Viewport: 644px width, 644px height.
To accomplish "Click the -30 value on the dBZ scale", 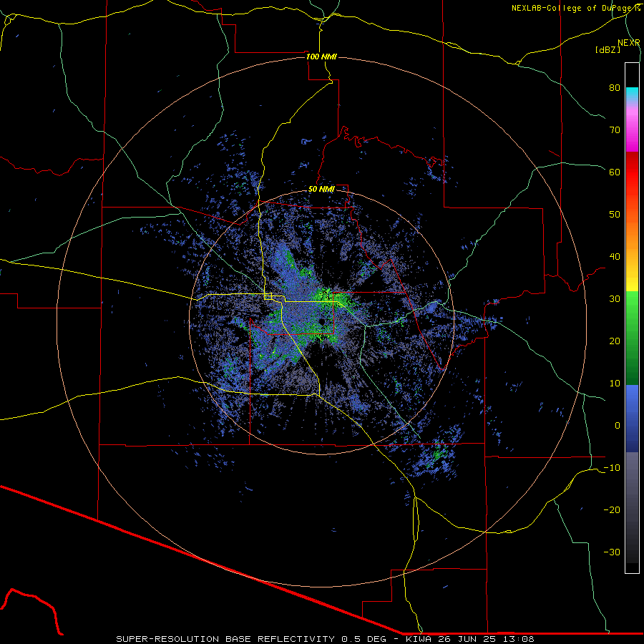I will pos(612,552).
